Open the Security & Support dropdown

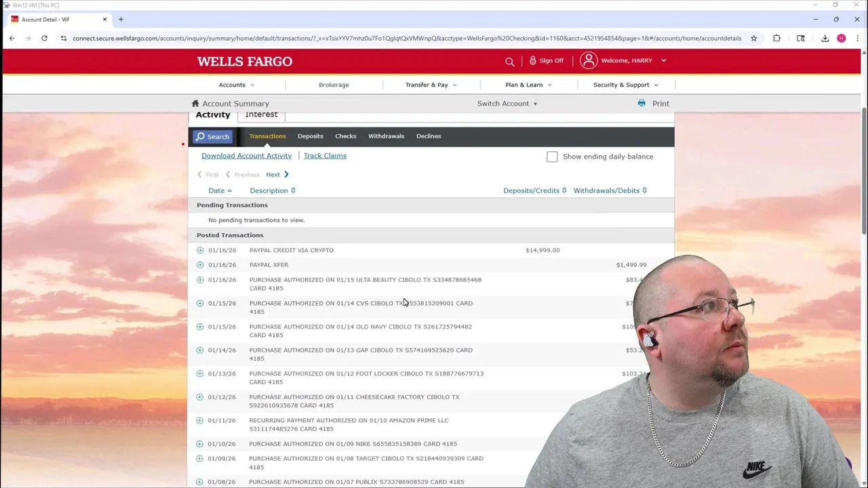coord(626,85)
